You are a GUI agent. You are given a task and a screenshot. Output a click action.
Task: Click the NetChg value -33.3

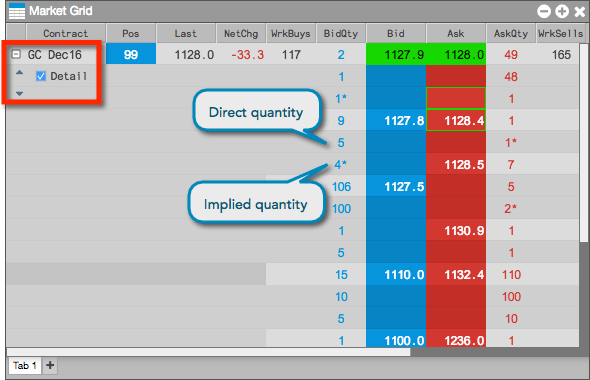click(247, 55)
